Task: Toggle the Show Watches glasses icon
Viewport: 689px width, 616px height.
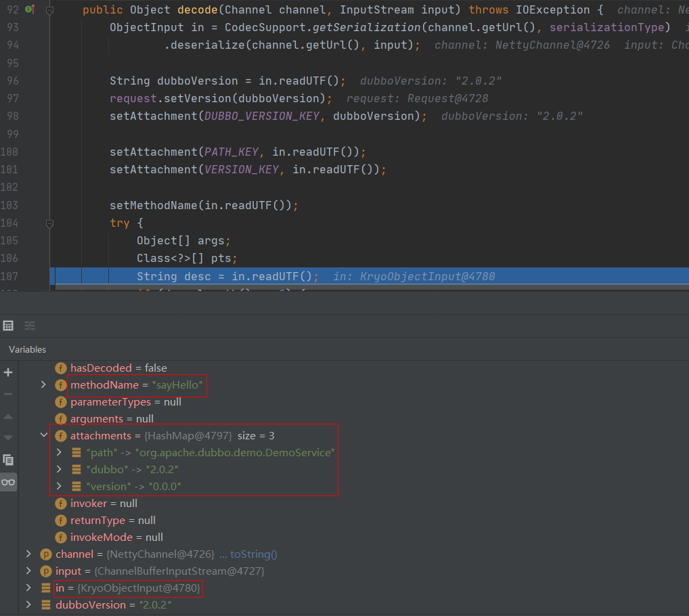Action: tap(8, 482)
